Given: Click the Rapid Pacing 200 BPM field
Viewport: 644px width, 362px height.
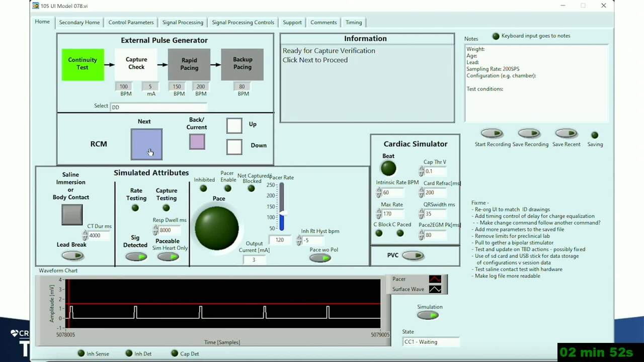Looking at the screenshot, I should pyautogui.click(x=201, y=86).
